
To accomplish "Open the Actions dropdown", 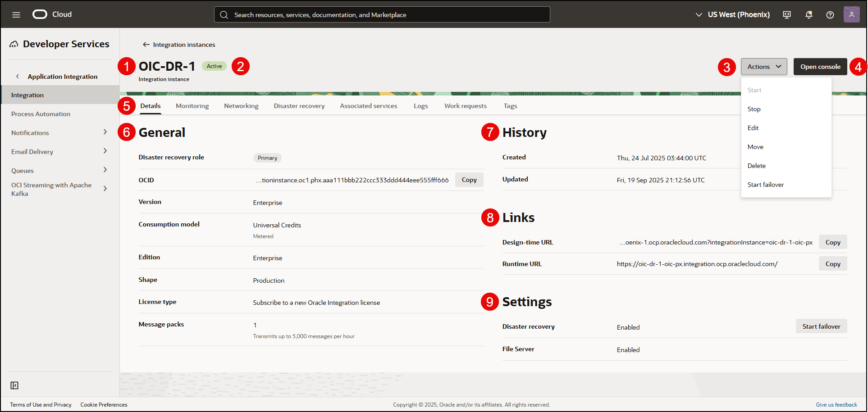I will click(x=763, y=66).
